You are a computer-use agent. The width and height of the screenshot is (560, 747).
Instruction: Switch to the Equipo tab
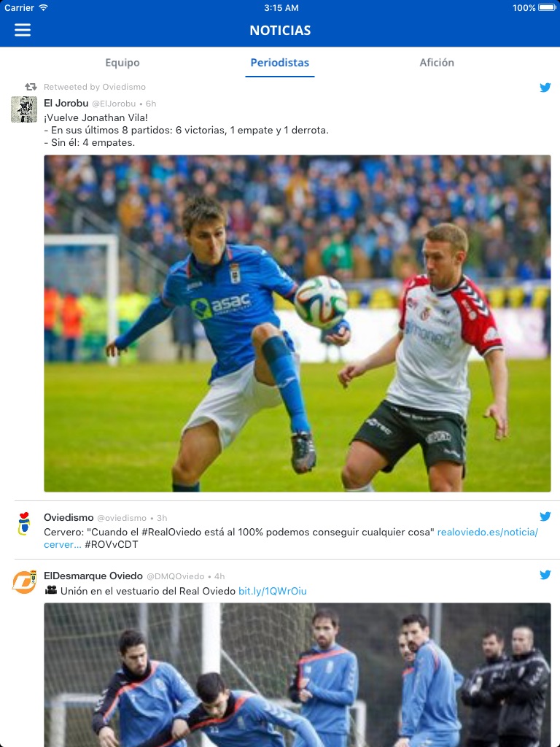[x=122, y=63]
